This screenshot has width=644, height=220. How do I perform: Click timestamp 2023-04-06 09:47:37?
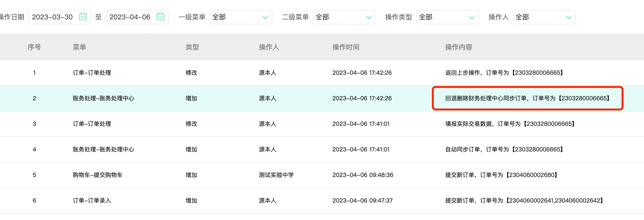coord(363,201)
